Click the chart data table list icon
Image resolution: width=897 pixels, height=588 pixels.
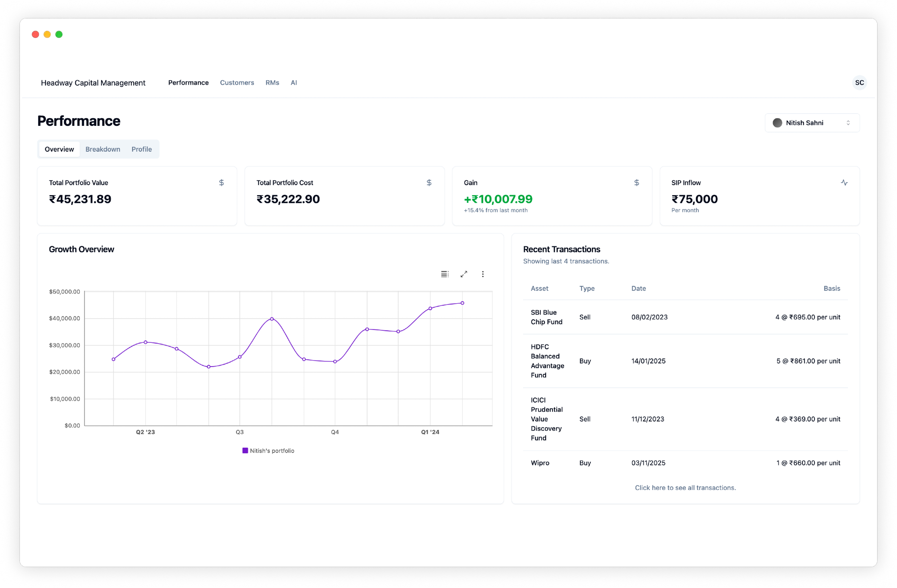[445, 274]
